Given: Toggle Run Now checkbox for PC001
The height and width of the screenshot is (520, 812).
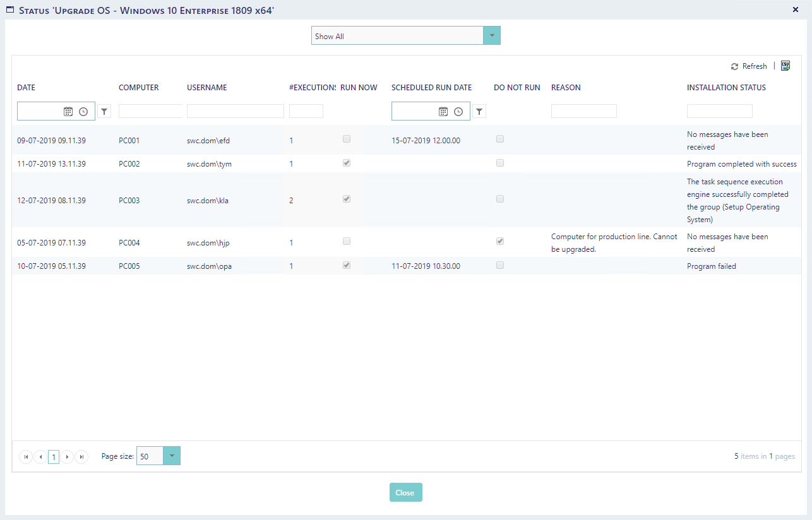Looking at the screenshot, I should coord(347,139).
